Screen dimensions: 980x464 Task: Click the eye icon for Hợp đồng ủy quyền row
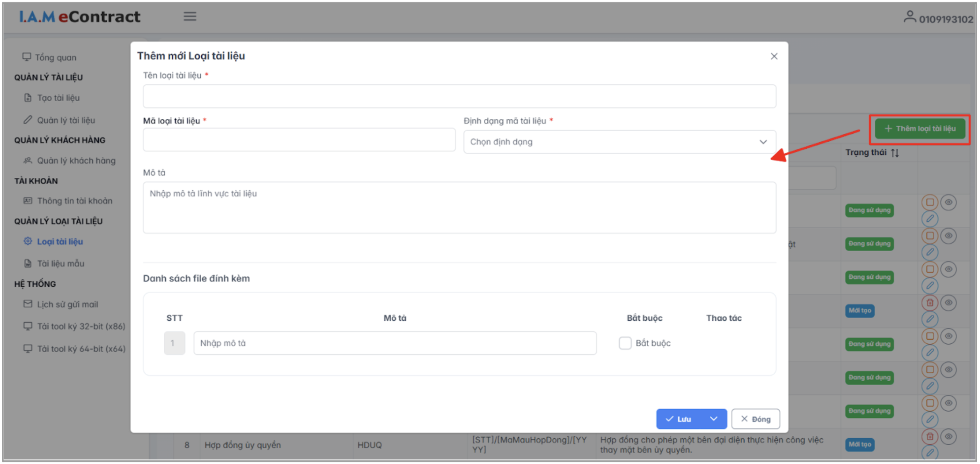948,436
